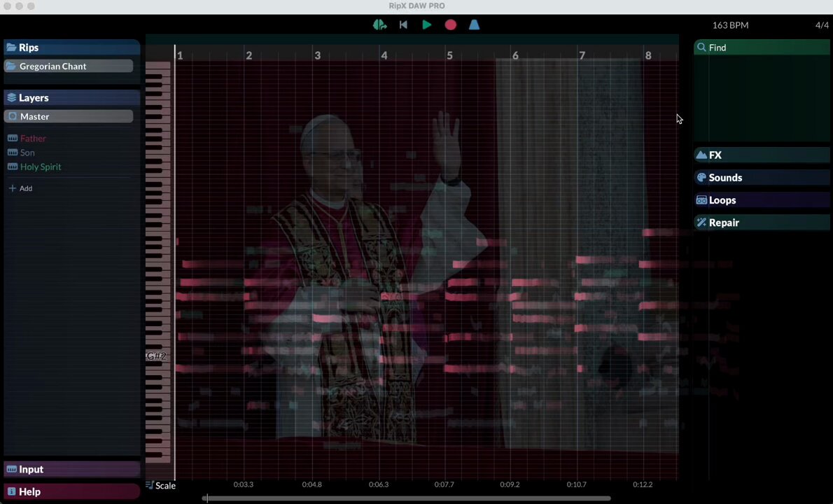This screenshot has width=833, height=504.
Task: Expand the Sounds panel
Action: point(762,177)
